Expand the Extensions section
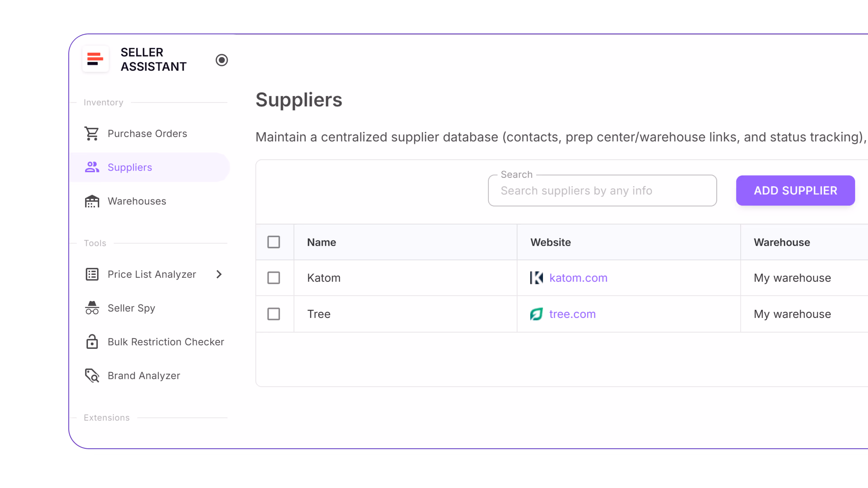The width and height of the screenshot is (868, 488). (106, 417)
